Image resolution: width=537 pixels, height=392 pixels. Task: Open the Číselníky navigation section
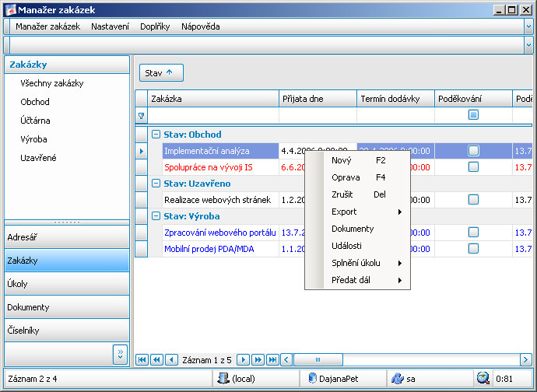(67, 330)
